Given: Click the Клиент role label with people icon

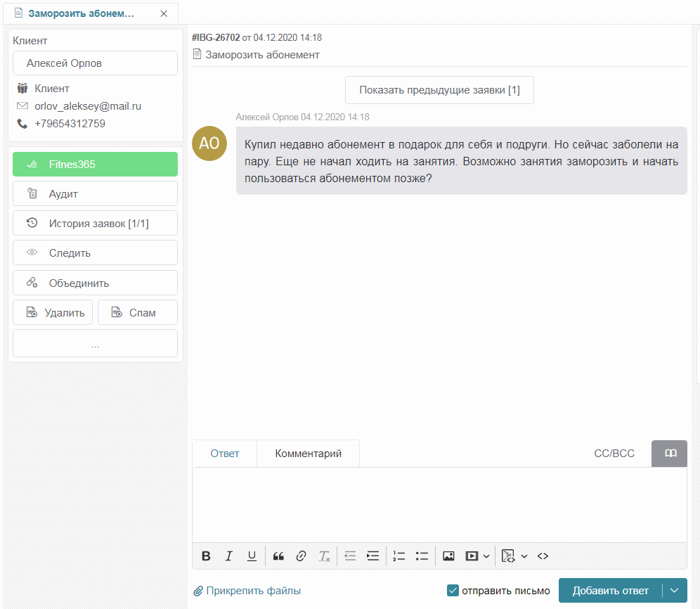Looking at the screenshot, I should pyautogui.click(x=44, y=89).
